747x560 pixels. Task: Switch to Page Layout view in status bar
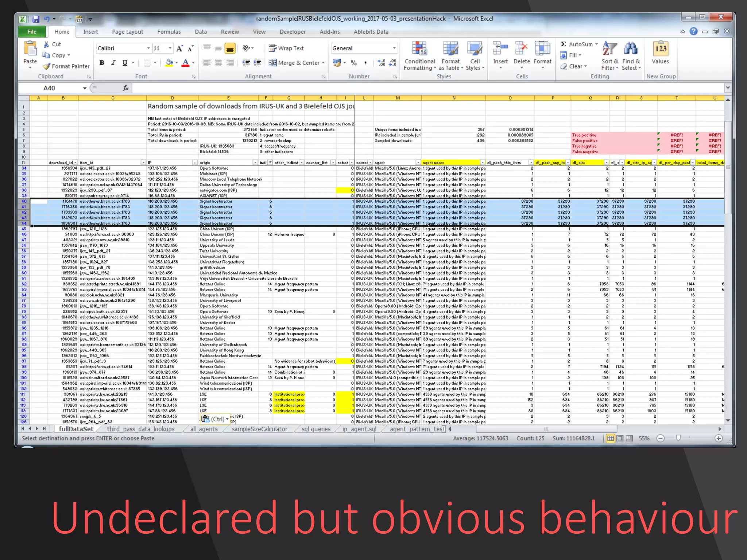(x=620, y=438)
